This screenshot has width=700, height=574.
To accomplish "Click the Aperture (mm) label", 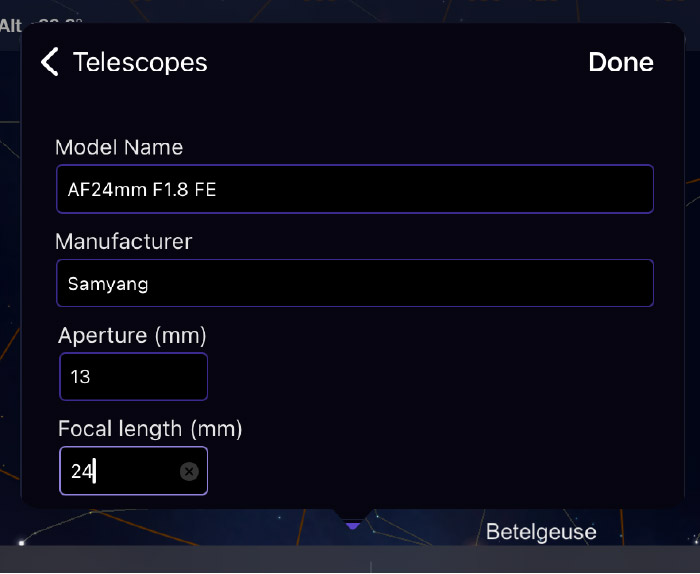I will [132, 336].
